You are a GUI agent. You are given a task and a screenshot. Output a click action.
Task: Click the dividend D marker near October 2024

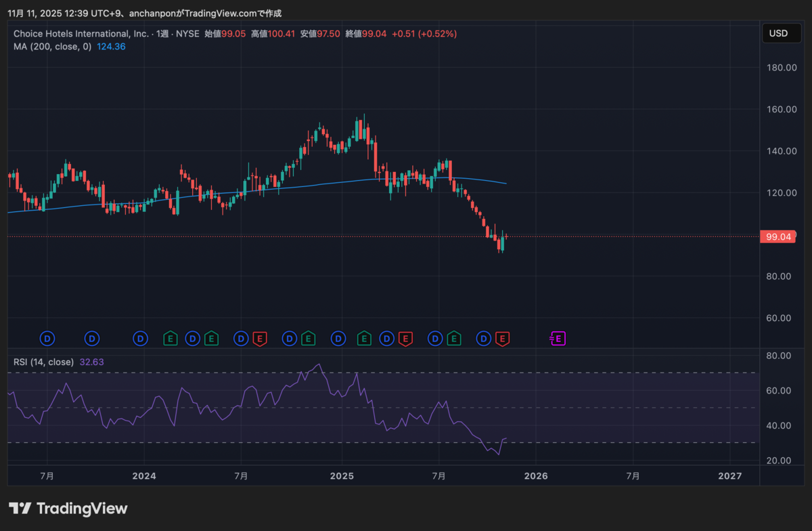290,337
